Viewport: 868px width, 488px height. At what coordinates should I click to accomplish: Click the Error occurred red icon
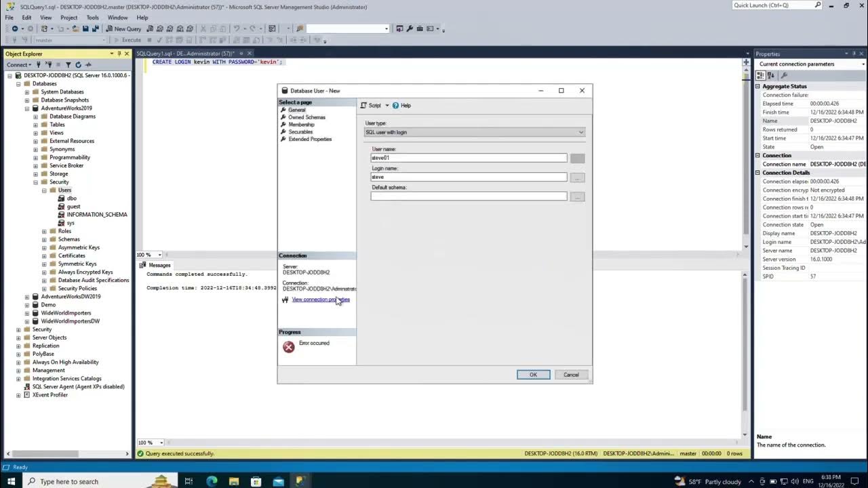click(289, 346)
